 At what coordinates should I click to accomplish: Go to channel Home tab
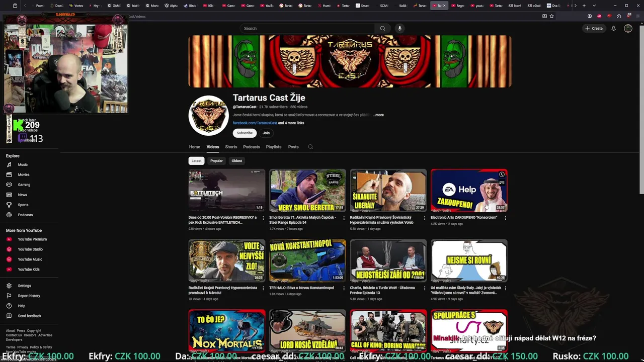pos(195,147)
